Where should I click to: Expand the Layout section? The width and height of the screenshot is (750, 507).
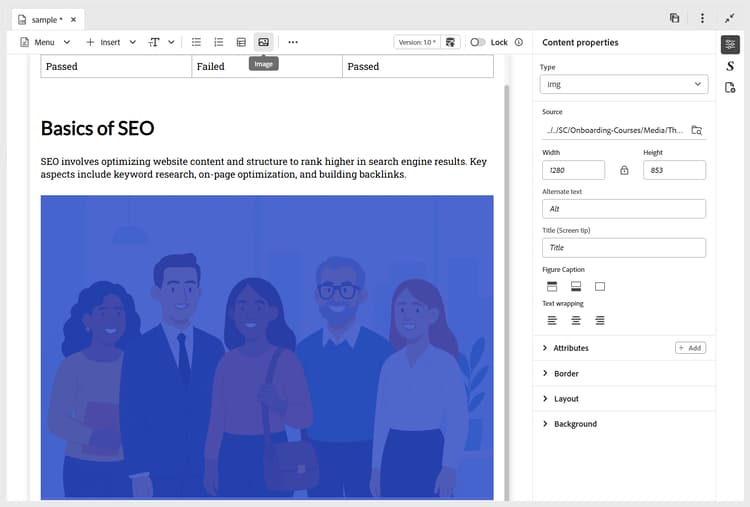pyautogui.click(x=566, y=398)
